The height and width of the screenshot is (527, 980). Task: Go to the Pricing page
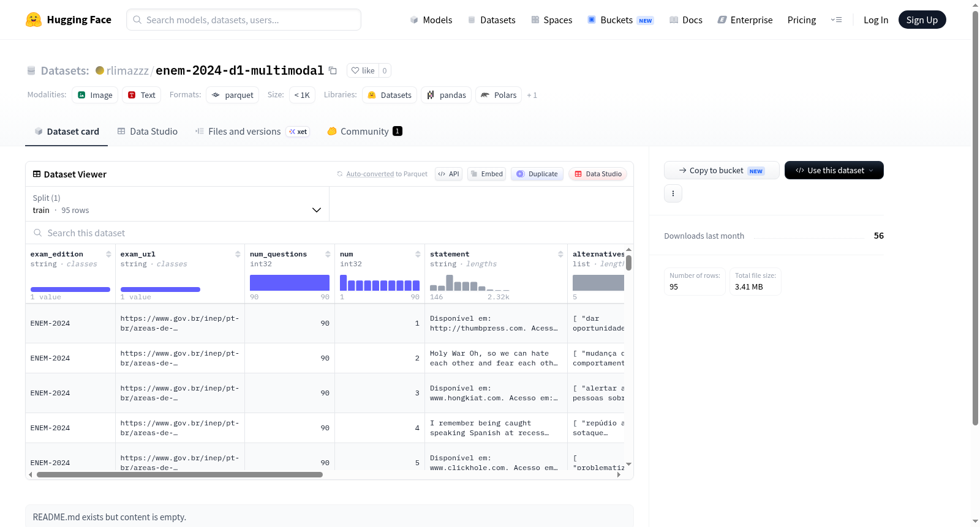[x=802, y=20]
